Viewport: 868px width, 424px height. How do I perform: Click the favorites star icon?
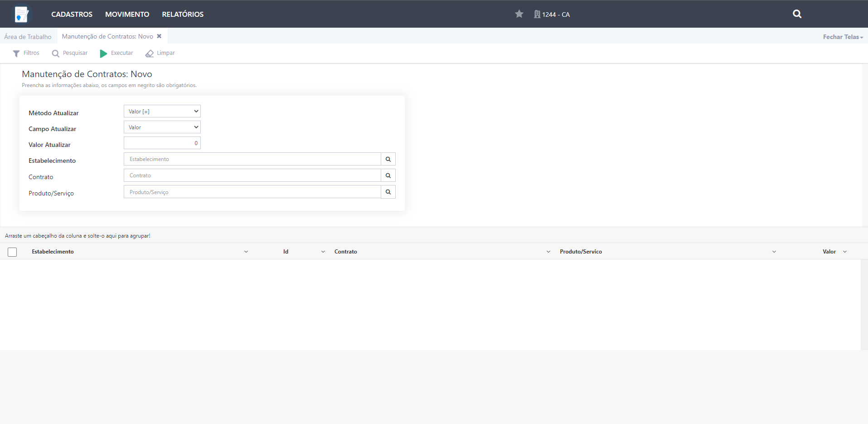point(519,14)
